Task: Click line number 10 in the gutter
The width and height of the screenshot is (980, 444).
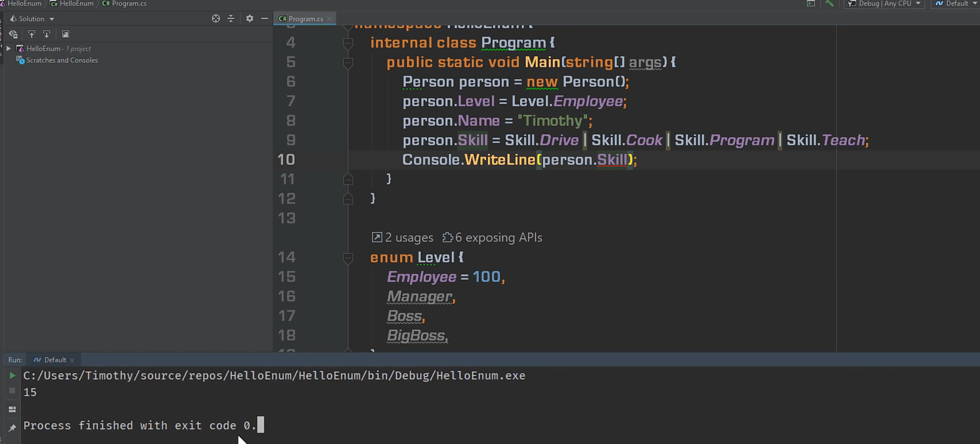Action: [286, 160]
